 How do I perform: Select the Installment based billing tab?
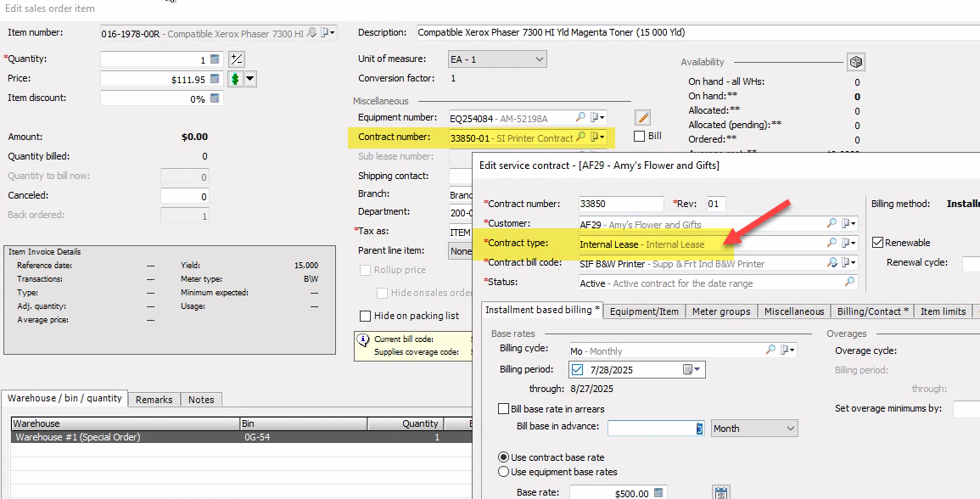pyautogui.click(x=542, y=310)
